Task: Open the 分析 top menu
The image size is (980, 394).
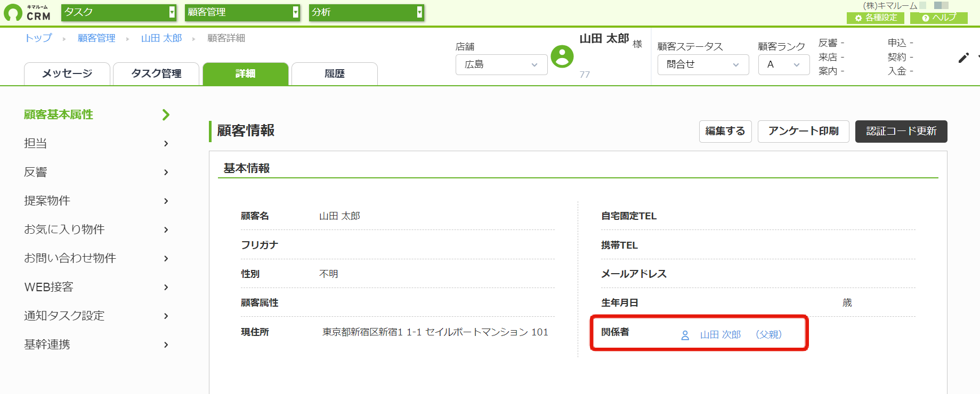Action: click(367, 12)
